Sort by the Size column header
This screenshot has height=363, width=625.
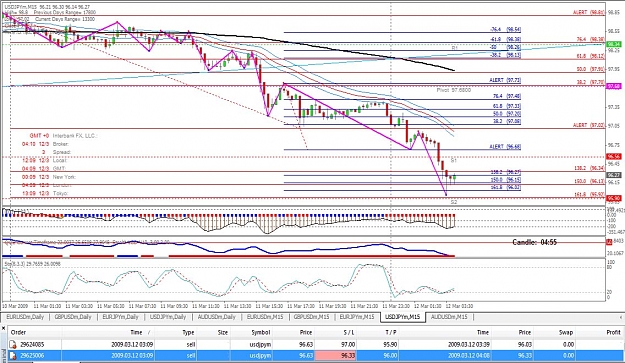(222, 332)
